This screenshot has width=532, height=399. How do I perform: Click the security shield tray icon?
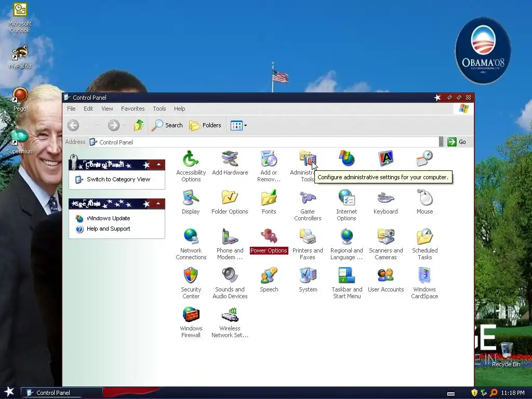coord(474,393)
